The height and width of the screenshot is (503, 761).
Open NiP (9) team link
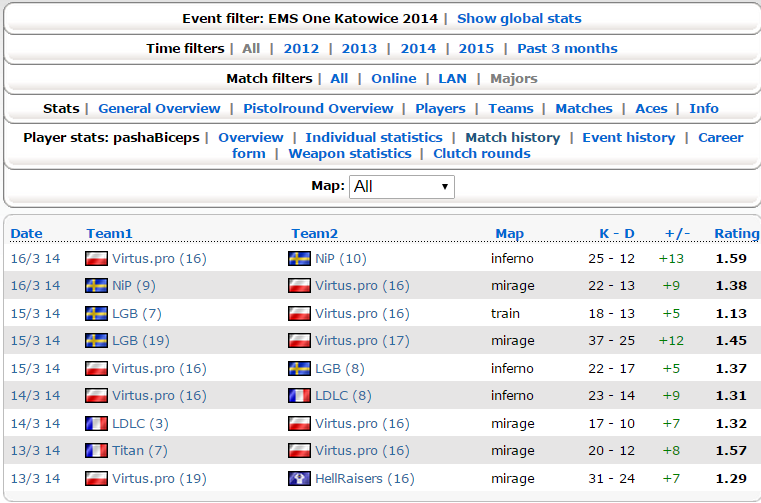coord(134,285)
